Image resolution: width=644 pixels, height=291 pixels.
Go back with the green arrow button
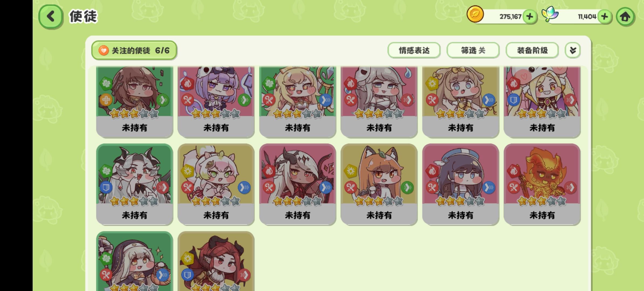51,17
